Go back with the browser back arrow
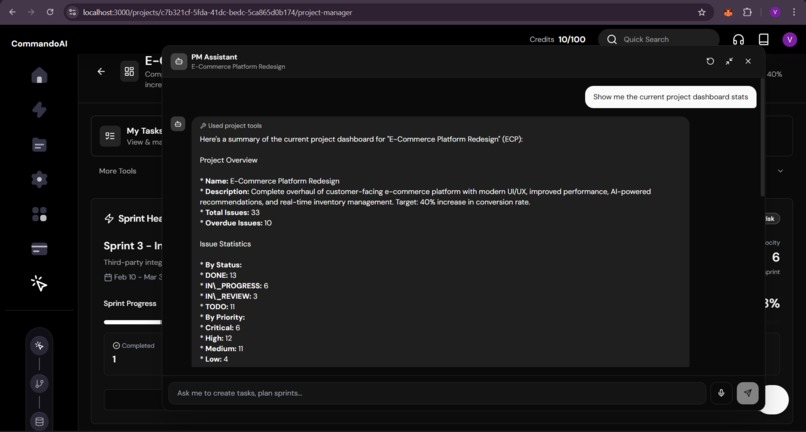This screenshot has width=806, height=432. [x=12, y=12]
